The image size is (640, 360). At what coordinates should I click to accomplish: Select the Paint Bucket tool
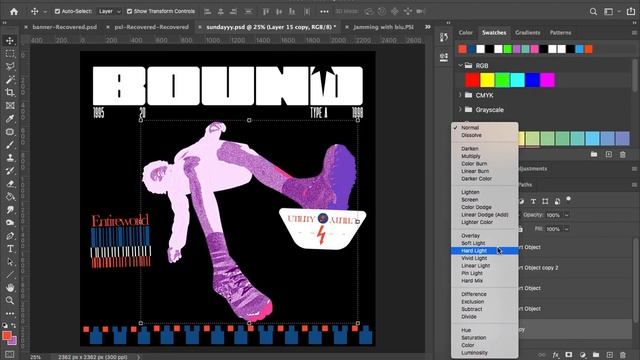tap(10, 197)
